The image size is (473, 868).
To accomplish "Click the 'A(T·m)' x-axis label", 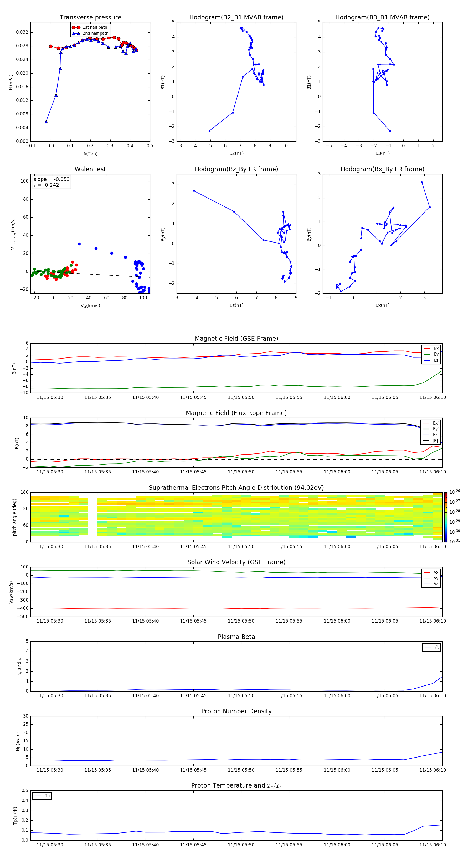I will click(90, 154).
